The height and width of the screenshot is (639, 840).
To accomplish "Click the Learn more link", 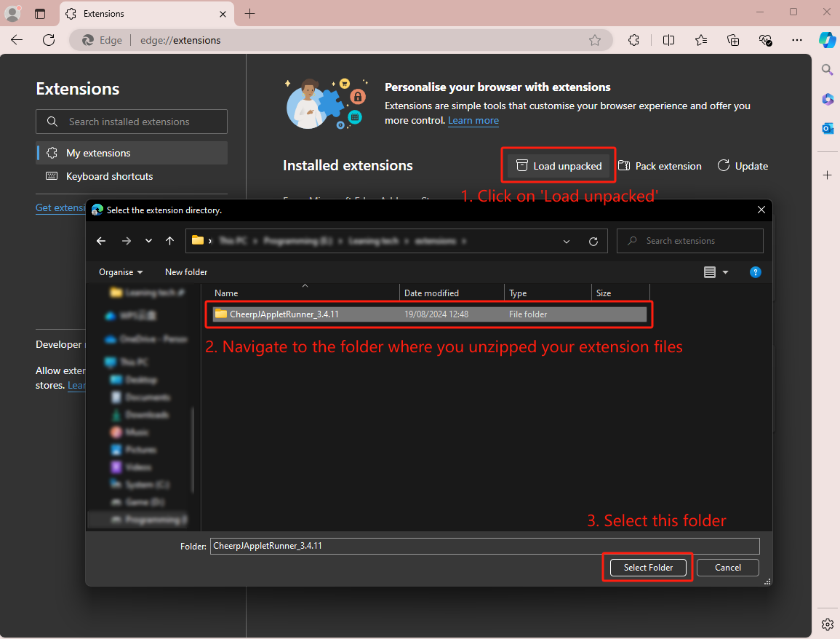I will 473,121.
